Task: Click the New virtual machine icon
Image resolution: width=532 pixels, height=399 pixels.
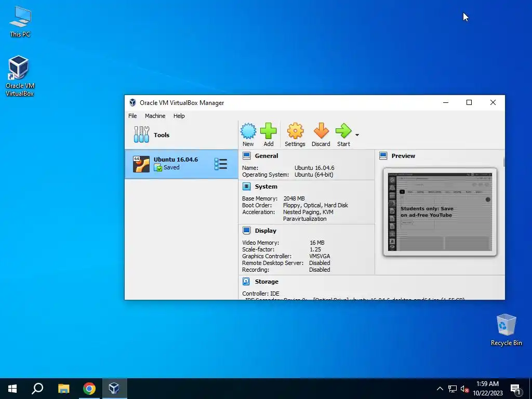Action: click(248, 131)
